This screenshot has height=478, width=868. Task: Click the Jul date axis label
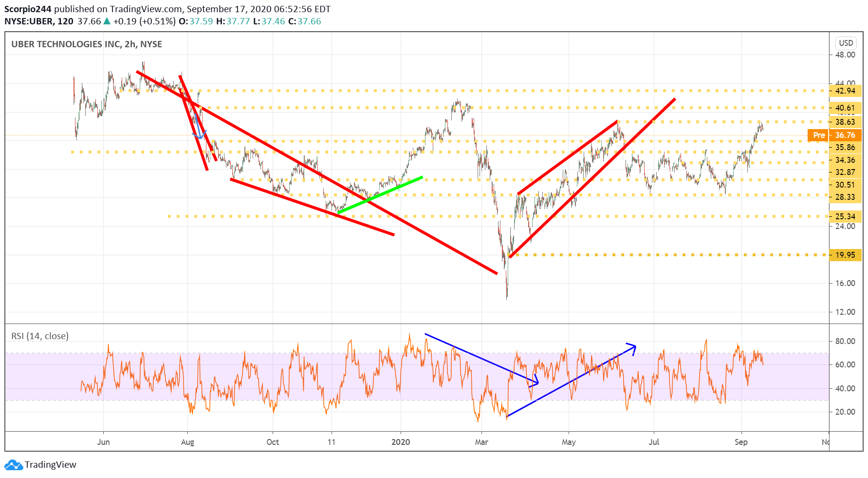click(654, 442)
